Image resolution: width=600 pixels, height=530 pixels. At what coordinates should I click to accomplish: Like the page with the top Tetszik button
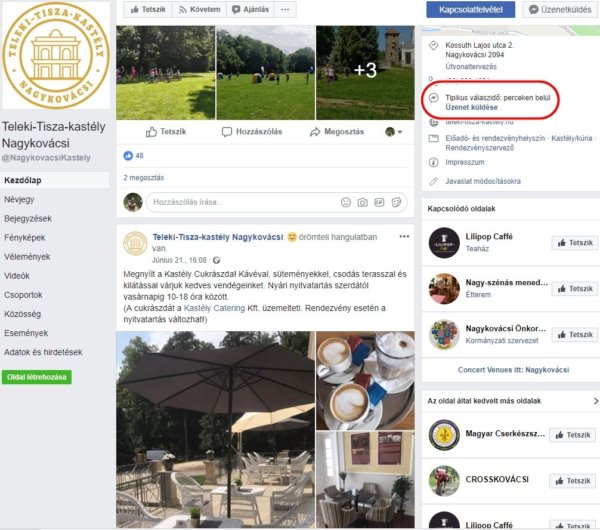click(146, 9)
